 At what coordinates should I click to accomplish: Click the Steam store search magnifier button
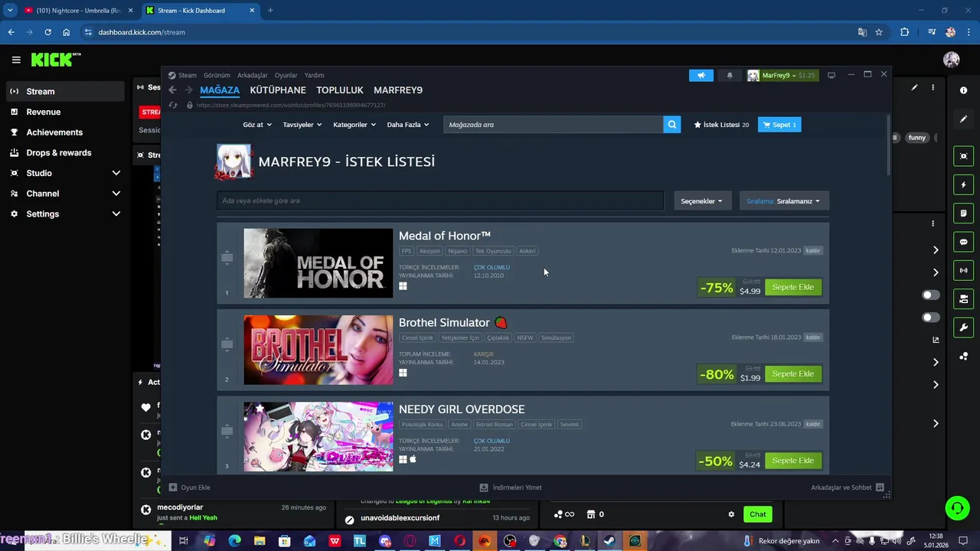click(x=671, y=125)
